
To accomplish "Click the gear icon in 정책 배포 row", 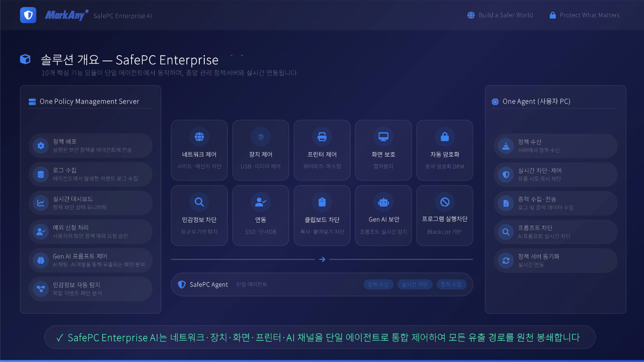I will [41, 146].
